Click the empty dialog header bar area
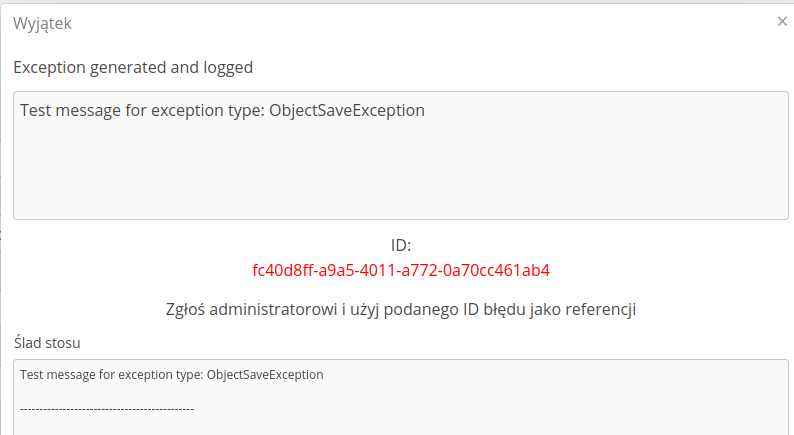The height and width of the screenshot is (435, 794). coord(400,22)
